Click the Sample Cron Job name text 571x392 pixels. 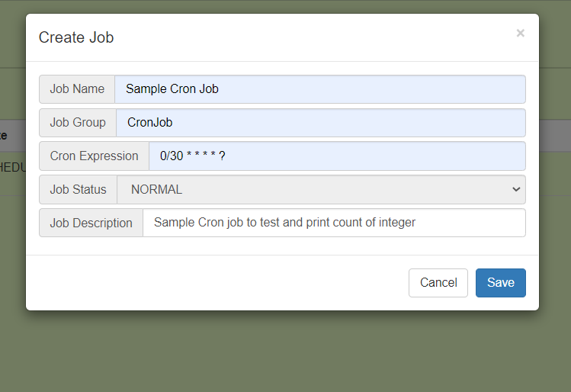point(172,89)
